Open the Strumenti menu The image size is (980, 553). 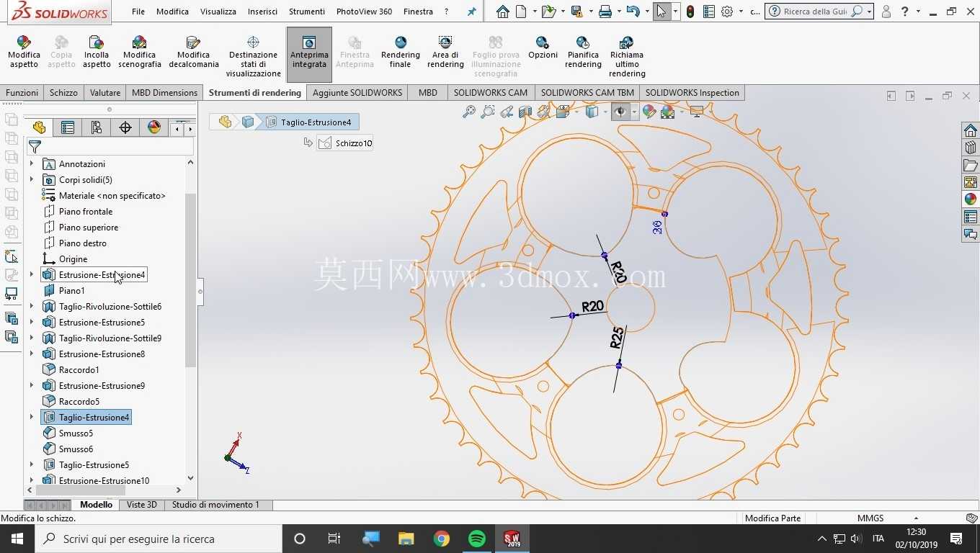point(306,12)
